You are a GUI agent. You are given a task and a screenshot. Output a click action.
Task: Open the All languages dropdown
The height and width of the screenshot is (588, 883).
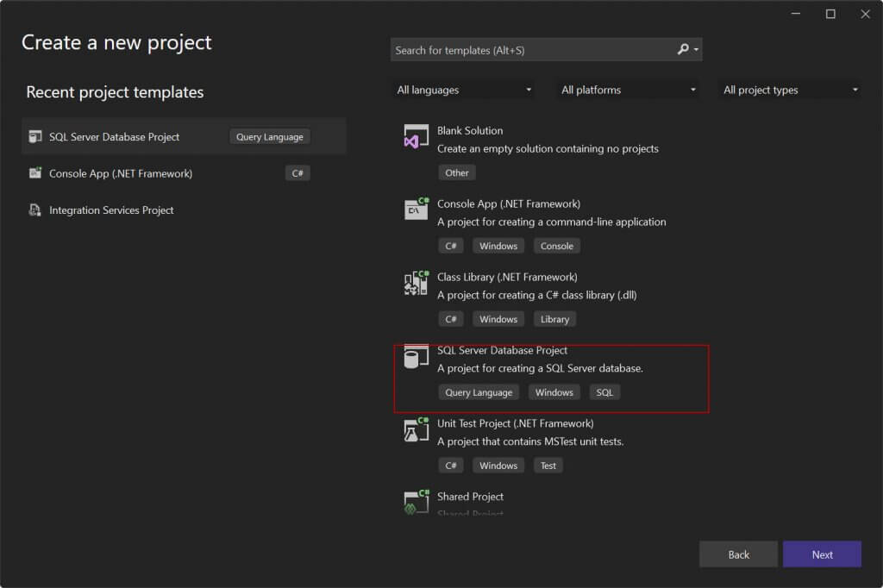click(x=464, y=90)
